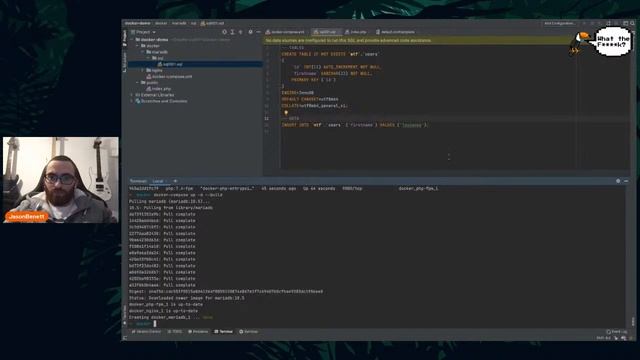This screenshot has height=360, width=640.
Task: Click the expand all icon in Project toolbar
Action: 232,32
